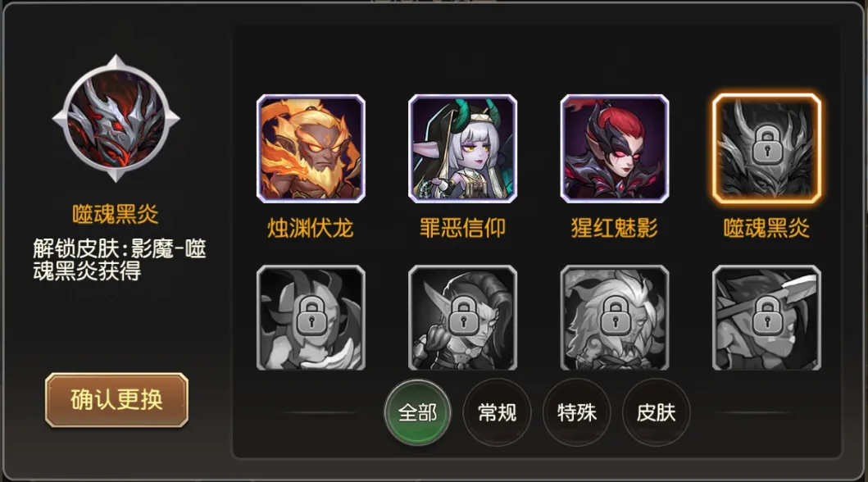Choose the 罪恶信仰 horned girl avatar
Image resolution: width=868 pixels, height=482 pixels.
(462, 148)
